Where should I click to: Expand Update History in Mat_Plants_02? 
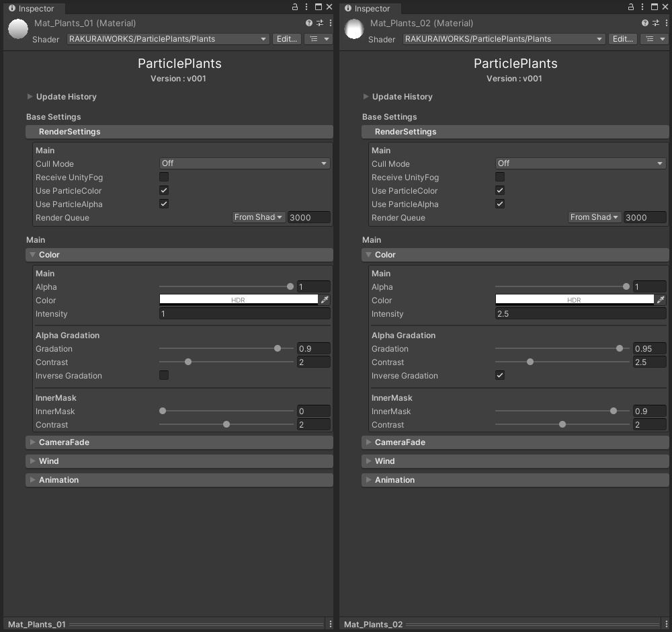click(x=366, y=96)
